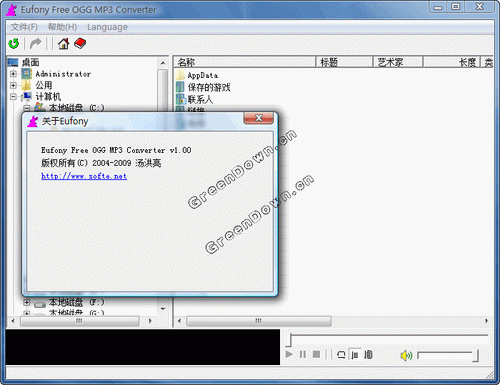Viewport: 500px width, 385px height.
Task: Stop playback with the Stop button
Action: (316, 354)
